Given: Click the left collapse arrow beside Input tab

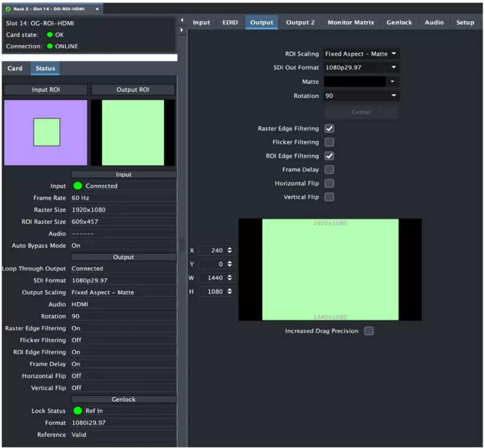Looking at the screenshot, I should coord(182,20).
